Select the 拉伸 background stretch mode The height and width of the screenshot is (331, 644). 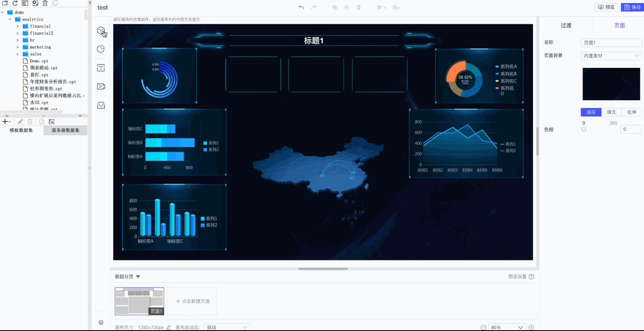point(631,112)
